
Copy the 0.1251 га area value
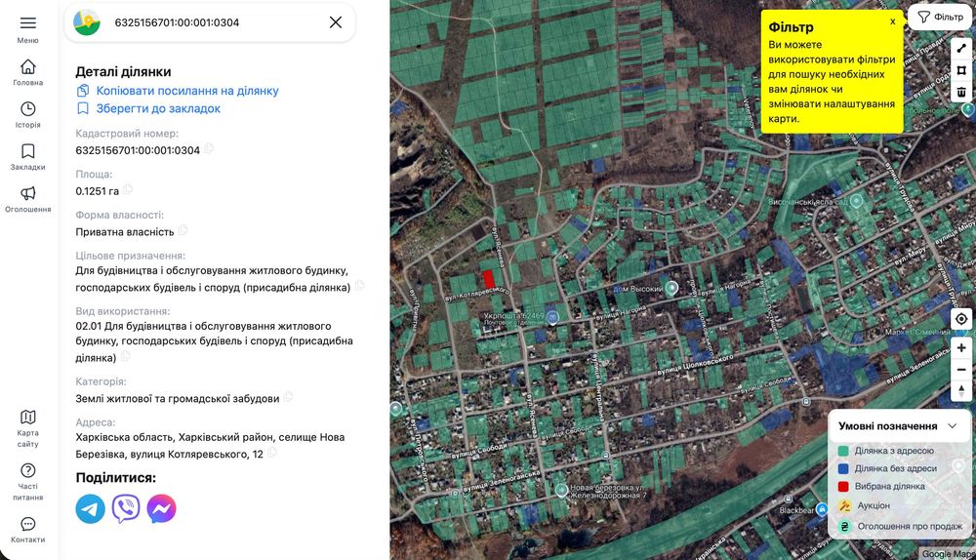128,189
